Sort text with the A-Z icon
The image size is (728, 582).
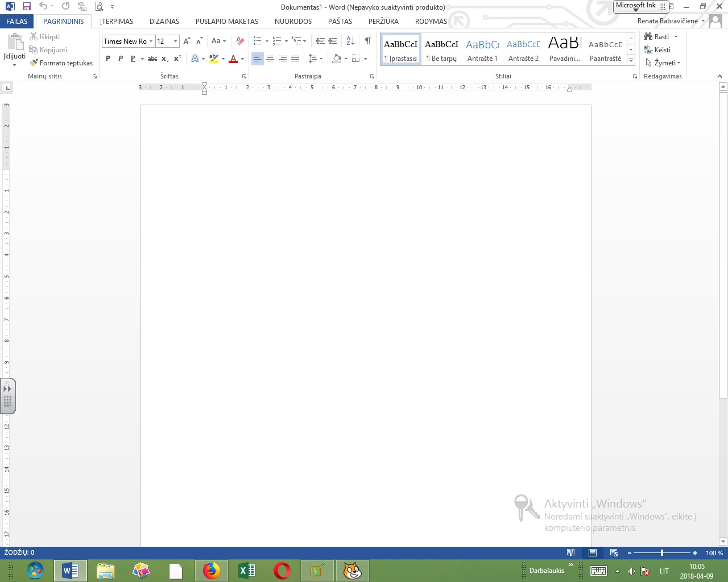[x=350, y=41]
